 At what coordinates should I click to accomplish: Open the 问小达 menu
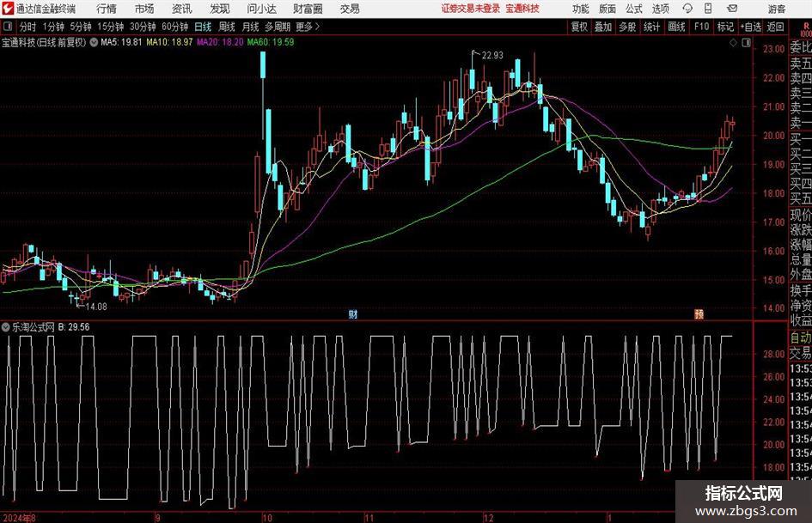pos(261,9)
